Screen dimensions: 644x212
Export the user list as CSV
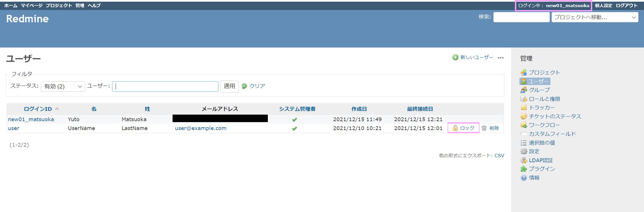point(499,156)
